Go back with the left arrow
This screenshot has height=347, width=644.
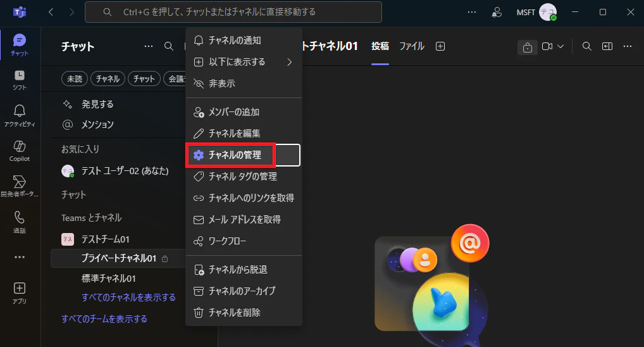coord(51,12)
